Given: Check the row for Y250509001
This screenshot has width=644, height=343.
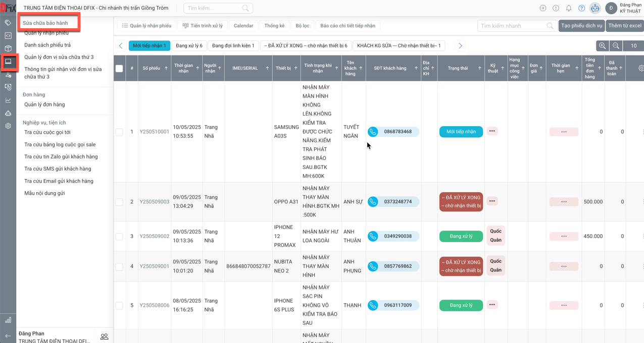Looking at the screenshot, I should click(119, 266).
